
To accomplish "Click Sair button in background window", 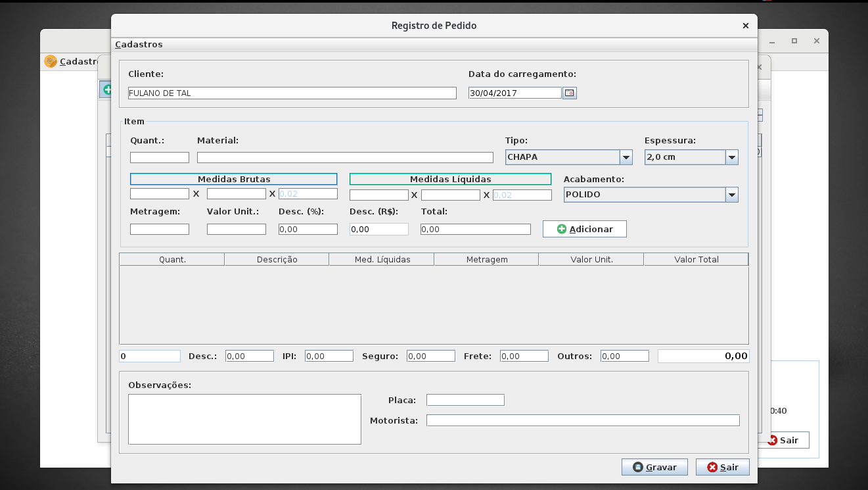I will point(783,440).
